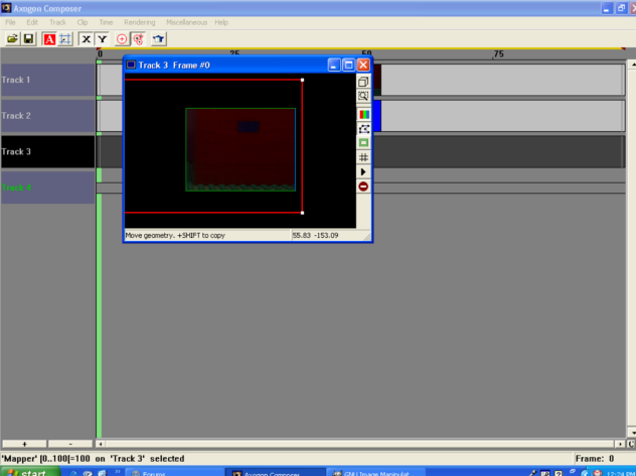Click timeline ruler mark 0
This screenshot has height=476, width=636.
[x=100, y=54]
